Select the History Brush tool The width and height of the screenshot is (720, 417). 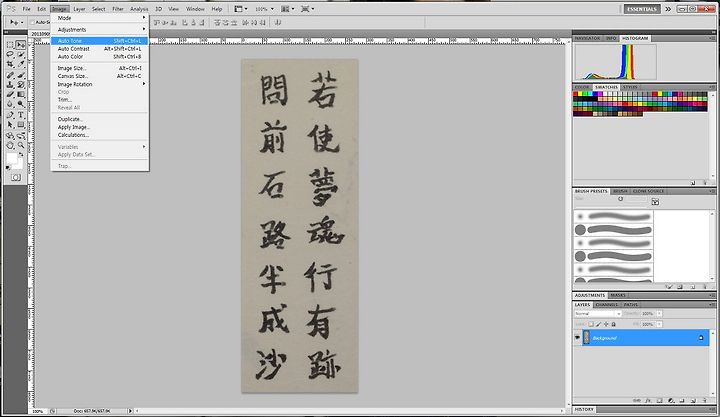click(x=21, y=85)
